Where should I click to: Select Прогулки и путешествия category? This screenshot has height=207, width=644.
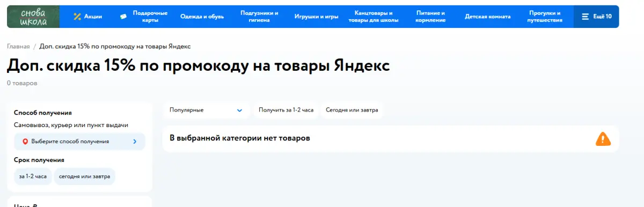[545, 17]
